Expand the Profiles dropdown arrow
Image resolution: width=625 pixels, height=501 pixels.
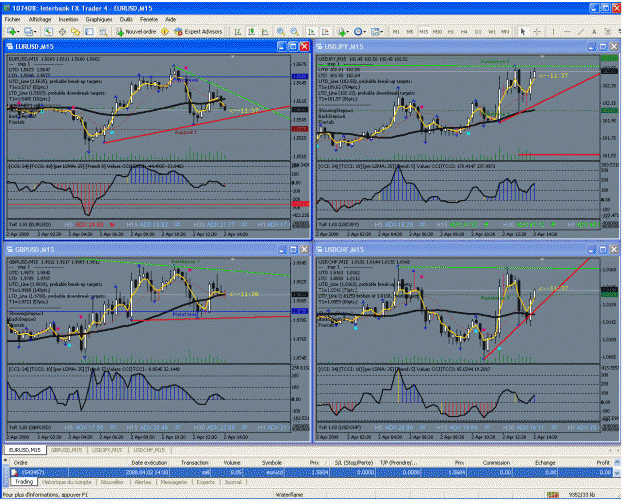(35, 32)
